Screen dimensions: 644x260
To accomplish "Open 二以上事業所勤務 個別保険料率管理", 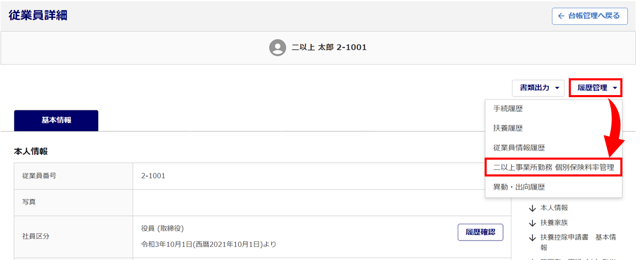I will (x=554, y=168).
